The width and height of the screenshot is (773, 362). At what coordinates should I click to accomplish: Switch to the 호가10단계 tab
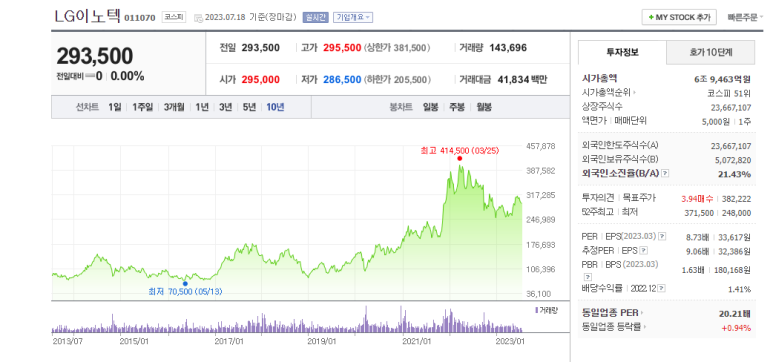pos(710,53)
